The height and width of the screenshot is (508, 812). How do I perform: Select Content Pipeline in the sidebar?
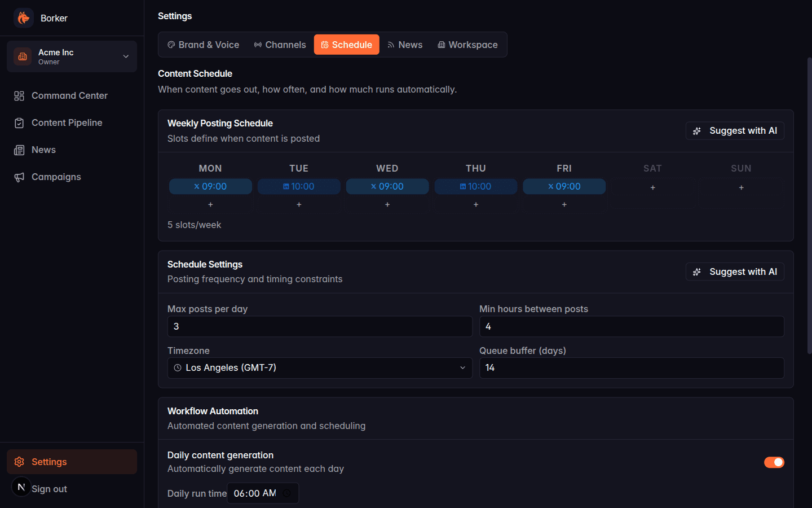coord(67,122)
